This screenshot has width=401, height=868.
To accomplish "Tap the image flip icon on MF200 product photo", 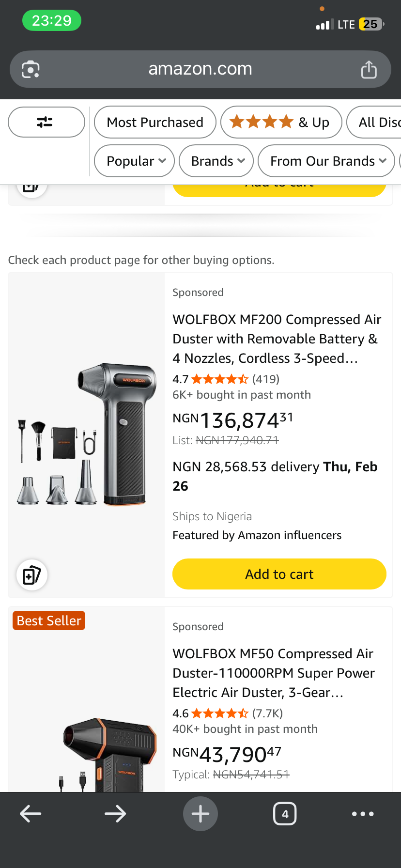I will (31, 574).
